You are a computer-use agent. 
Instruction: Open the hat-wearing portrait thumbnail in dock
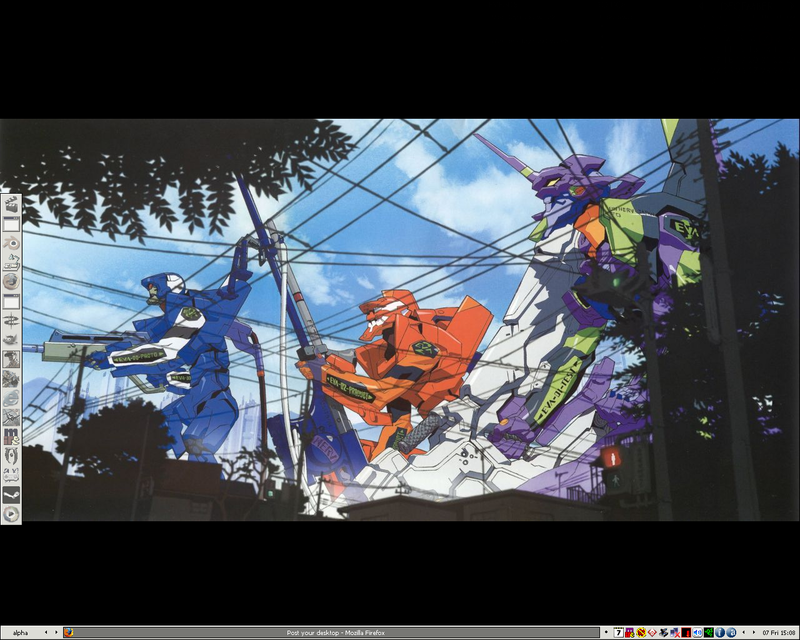pyautogui.click(x=11, y=359)
